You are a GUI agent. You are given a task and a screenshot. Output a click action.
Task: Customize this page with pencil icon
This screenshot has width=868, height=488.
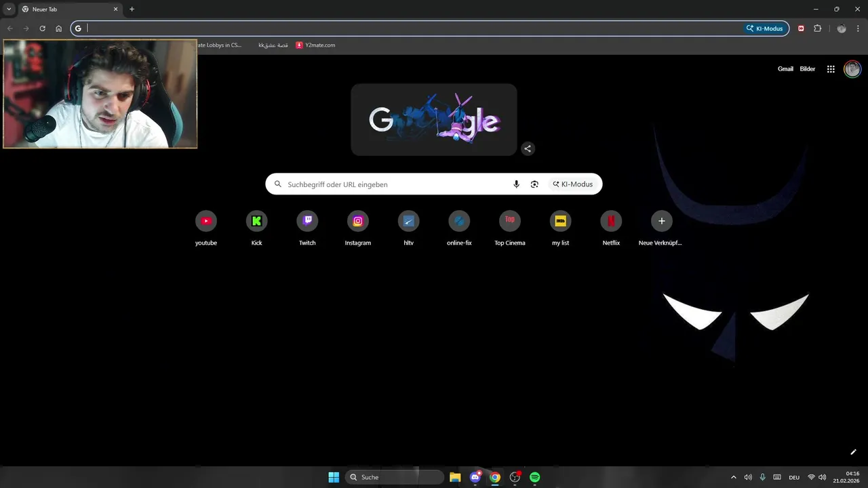[853, 452]
